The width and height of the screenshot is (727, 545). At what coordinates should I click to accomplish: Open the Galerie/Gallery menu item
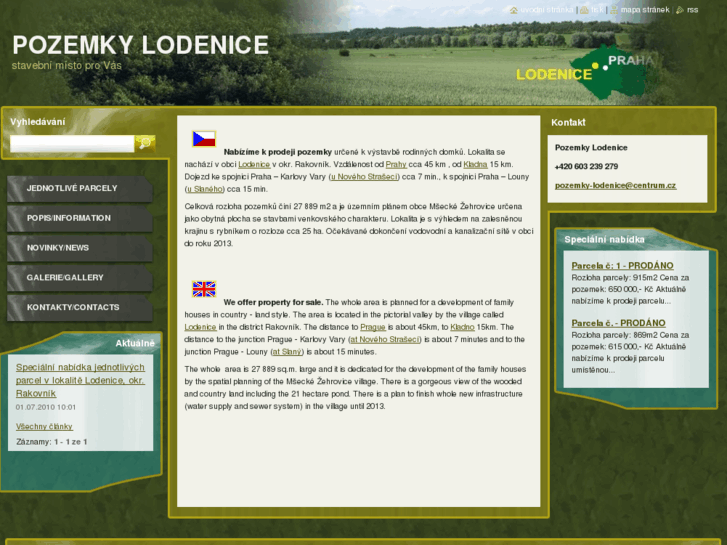80,278
